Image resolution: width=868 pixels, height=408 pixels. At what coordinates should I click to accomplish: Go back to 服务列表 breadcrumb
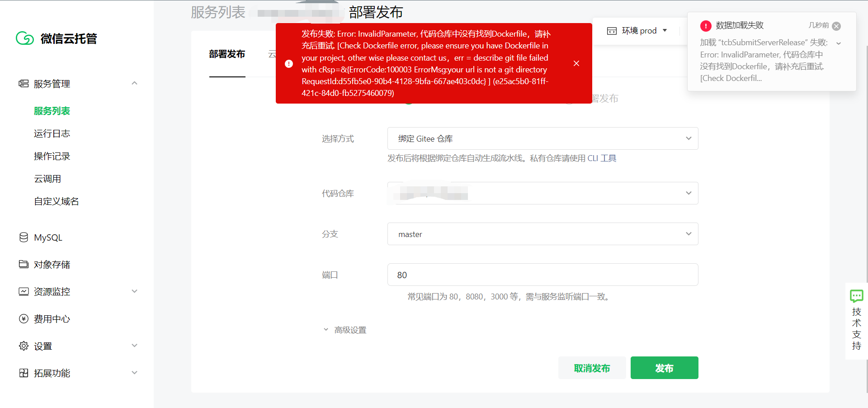[218, 12]
